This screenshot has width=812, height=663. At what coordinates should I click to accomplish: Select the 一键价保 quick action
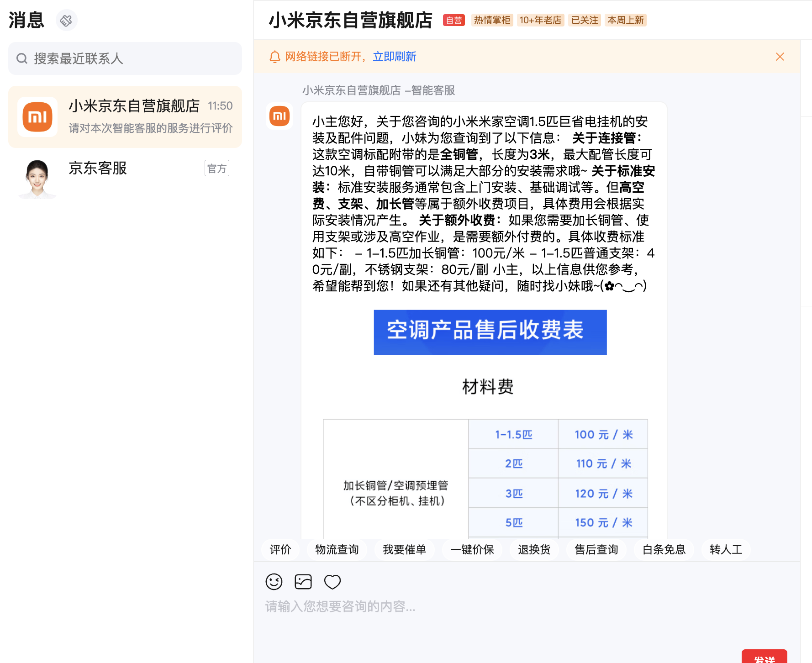click(472, 549)
